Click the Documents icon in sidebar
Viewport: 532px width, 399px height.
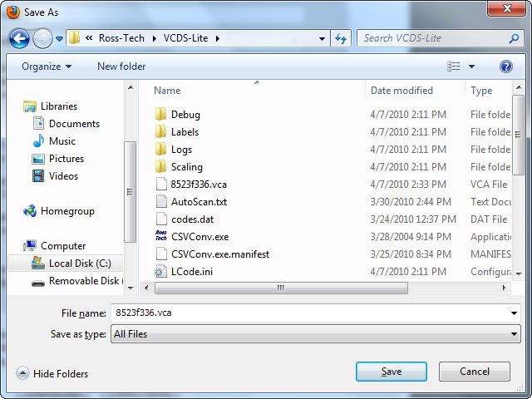[38, 124]
